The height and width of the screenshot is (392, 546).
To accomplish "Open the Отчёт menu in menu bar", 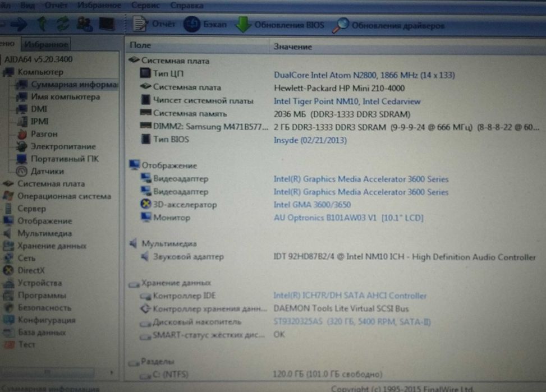I will coord(56,6).
